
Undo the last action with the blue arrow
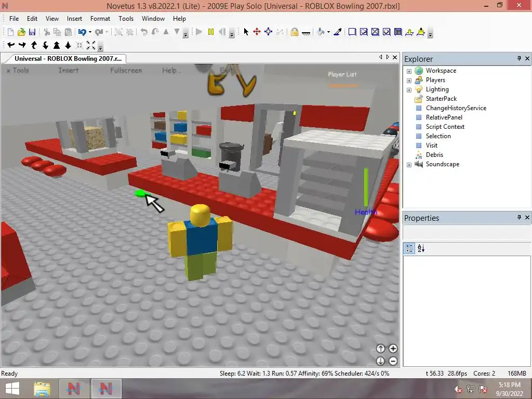coord(82,32)
